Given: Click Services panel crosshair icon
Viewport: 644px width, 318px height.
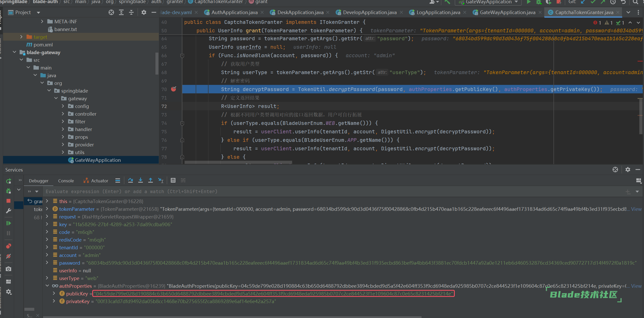Looking at the screenshot, I should coord(615,170).
